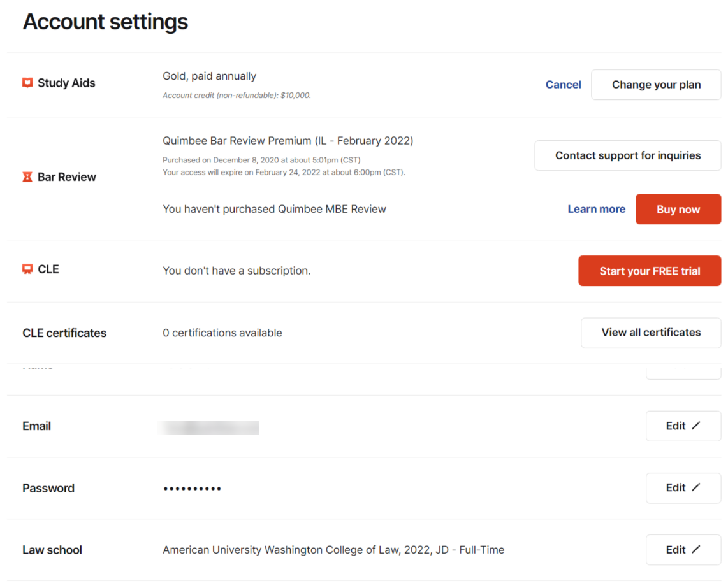Click the blurred email address value
The height and width of the screenshot is (588, 728).
(209, 427)
